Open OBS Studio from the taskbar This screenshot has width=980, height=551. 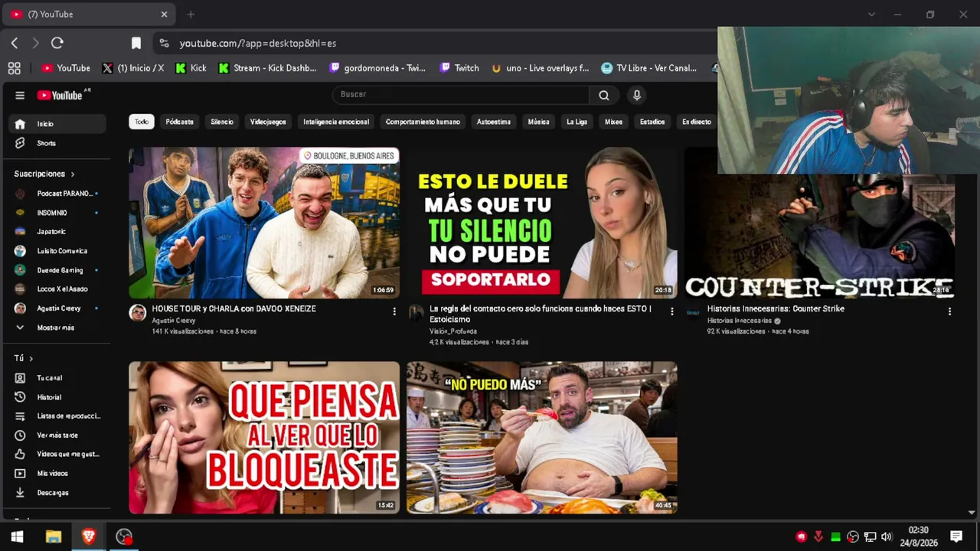point(124,537)
